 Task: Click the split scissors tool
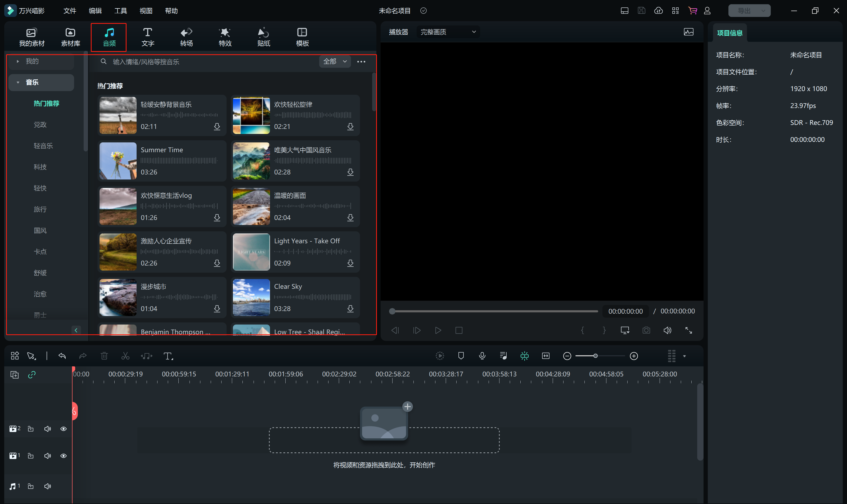(125, 355)
